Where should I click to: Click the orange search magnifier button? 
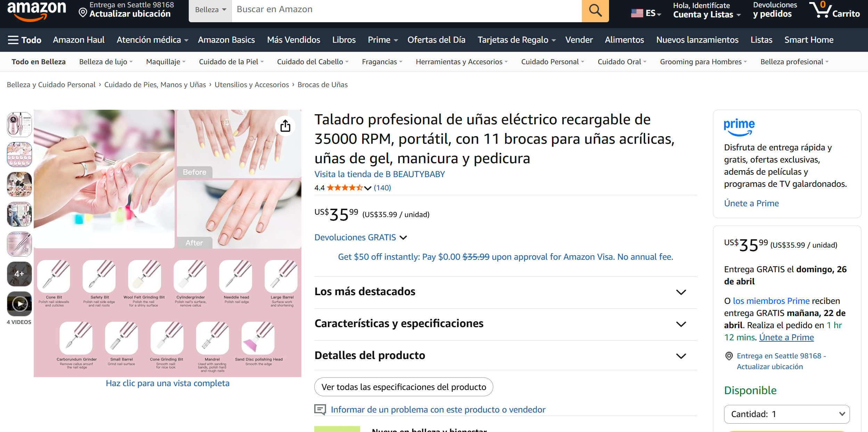click(x=595, y=10)
